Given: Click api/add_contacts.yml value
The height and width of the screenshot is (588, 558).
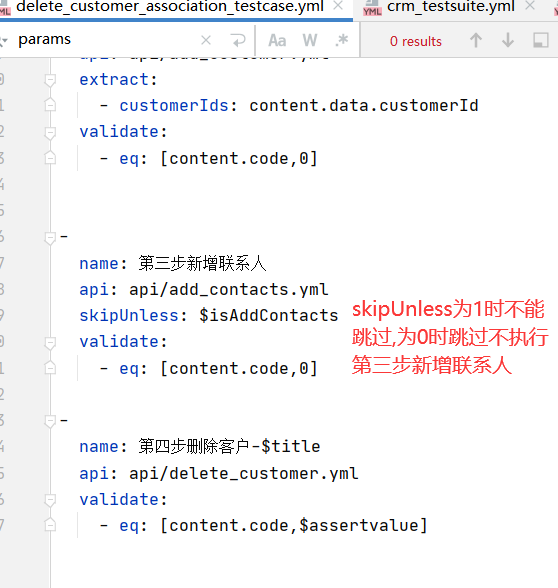Looking at the screenshot, I should (229, 290).
